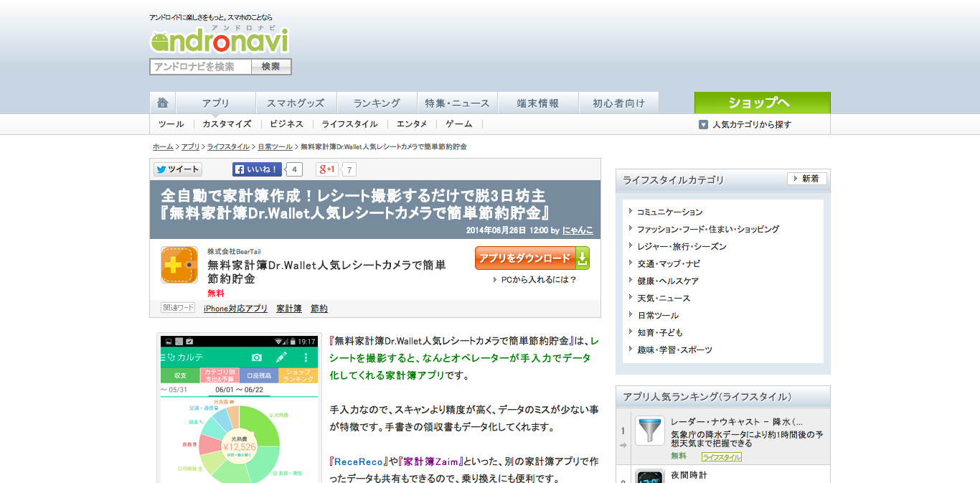Open ファッション・フード・住まい・ショッピング category
980x483 pixels.
(708, 230)
